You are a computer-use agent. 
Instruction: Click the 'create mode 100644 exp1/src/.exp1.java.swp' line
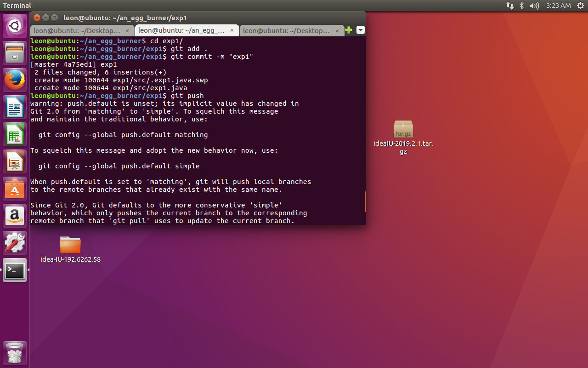point(121,80)
